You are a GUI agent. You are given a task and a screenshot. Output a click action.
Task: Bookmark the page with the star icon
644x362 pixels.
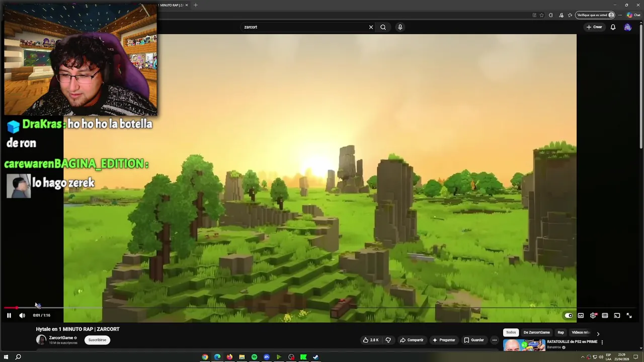[541, 15]
